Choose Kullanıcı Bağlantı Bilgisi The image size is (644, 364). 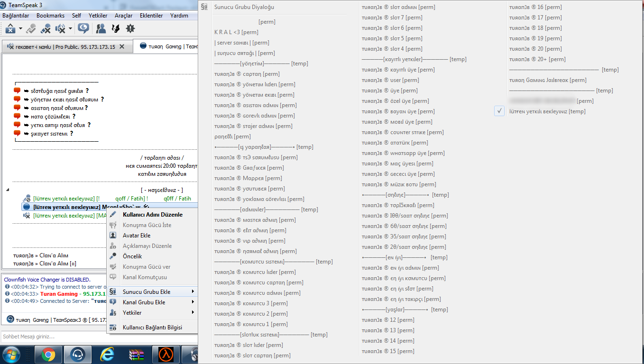click(152, 328)
